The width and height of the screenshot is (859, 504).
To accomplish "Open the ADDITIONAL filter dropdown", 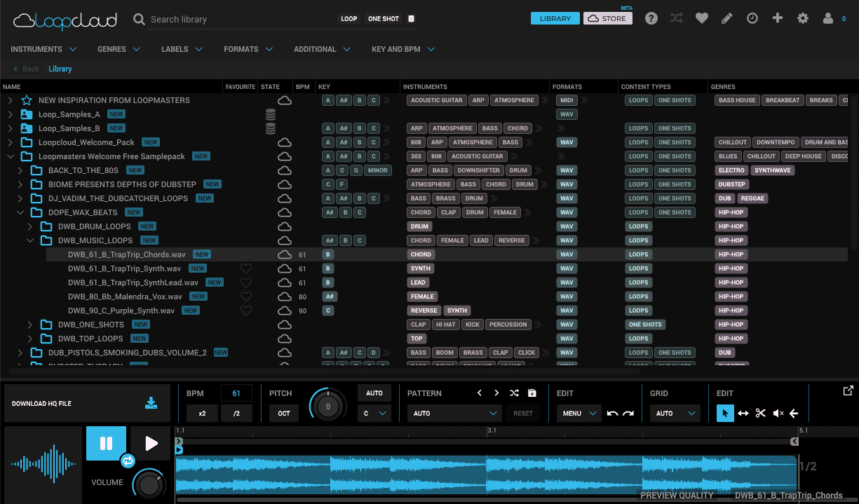I will [x=322, y=49].
